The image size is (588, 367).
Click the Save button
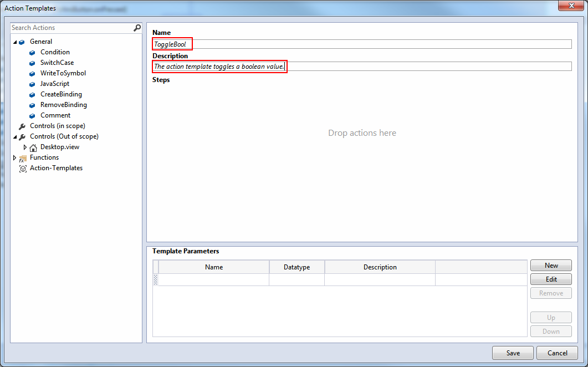513,353
